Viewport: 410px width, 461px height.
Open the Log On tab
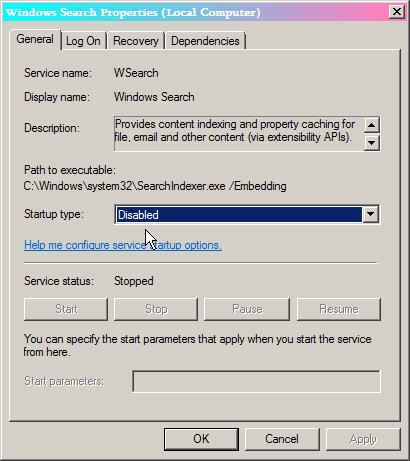[83, 41]
